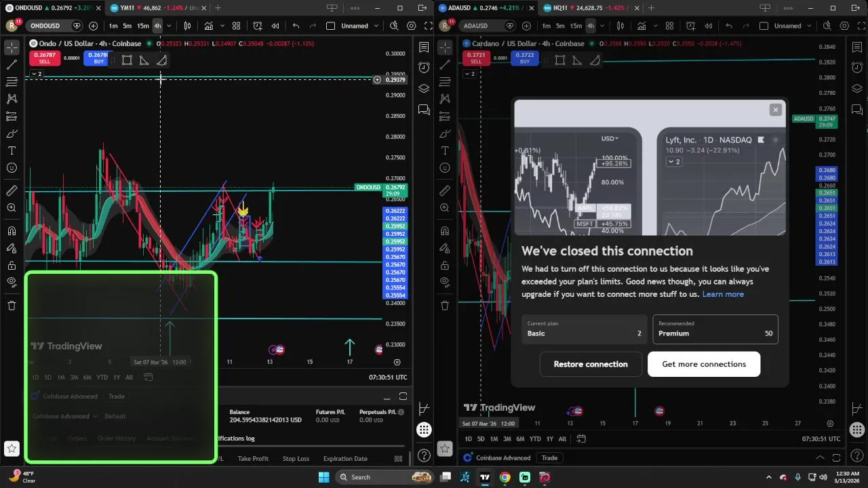Show hidden icons in the system tray
Viewport: 868px width, 488px height.
point(768,477)
